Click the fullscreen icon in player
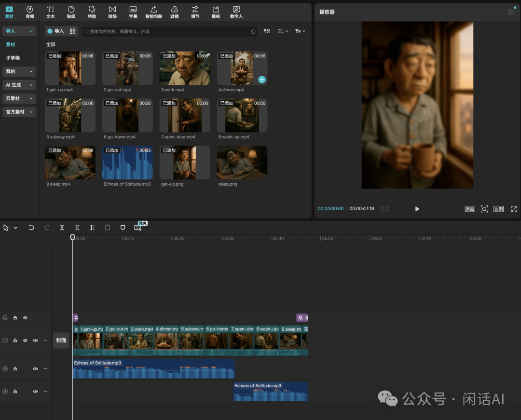 click(514, 209)
